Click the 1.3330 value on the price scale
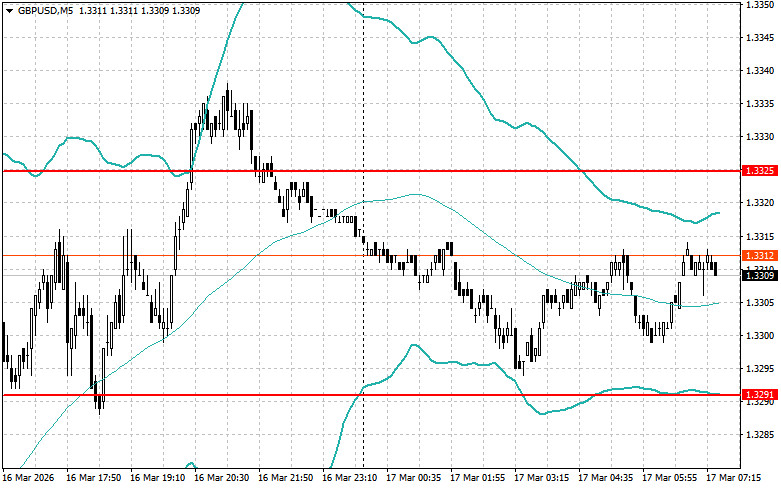The height and width of the screenshot is (489, 781). click(760, 137)
